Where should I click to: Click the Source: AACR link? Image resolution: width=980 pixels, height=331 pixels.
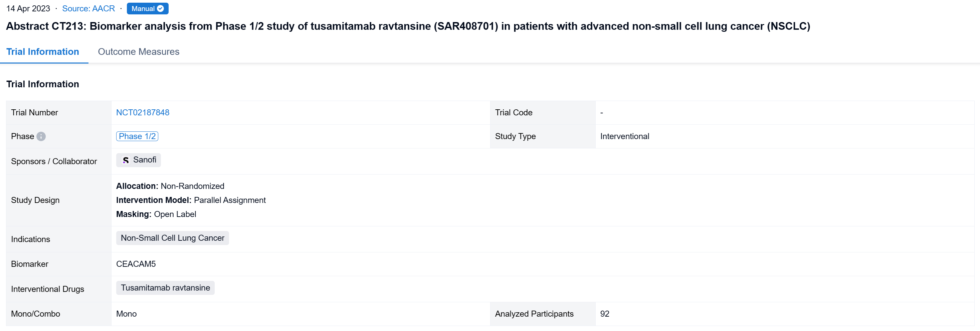[88, 8]
